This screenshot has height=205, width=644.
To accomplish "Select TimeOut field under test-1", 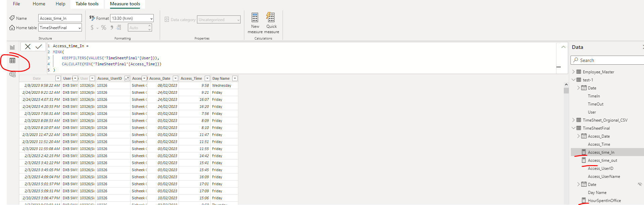I will tap(595, 104).
